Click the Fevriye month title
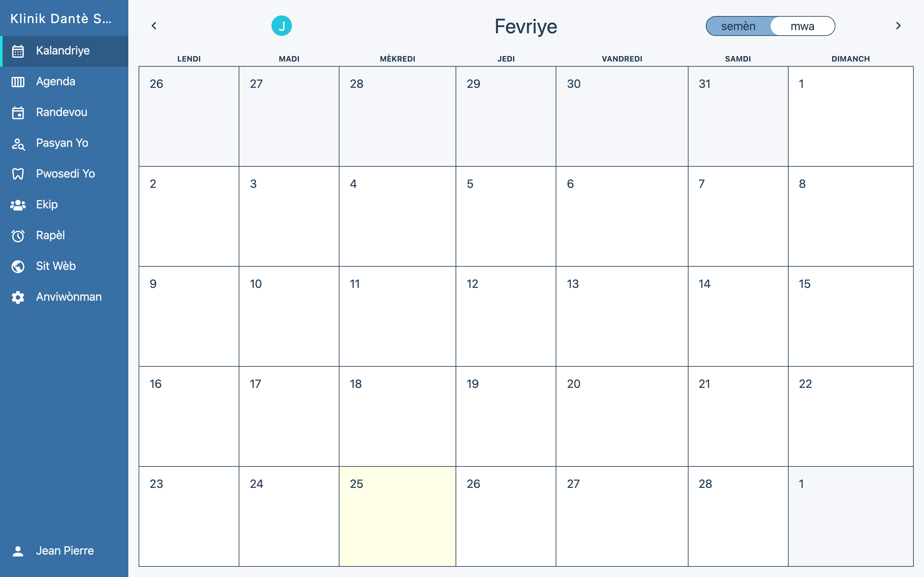This screenshot has height=577, width=924. (x=526, y=26)
